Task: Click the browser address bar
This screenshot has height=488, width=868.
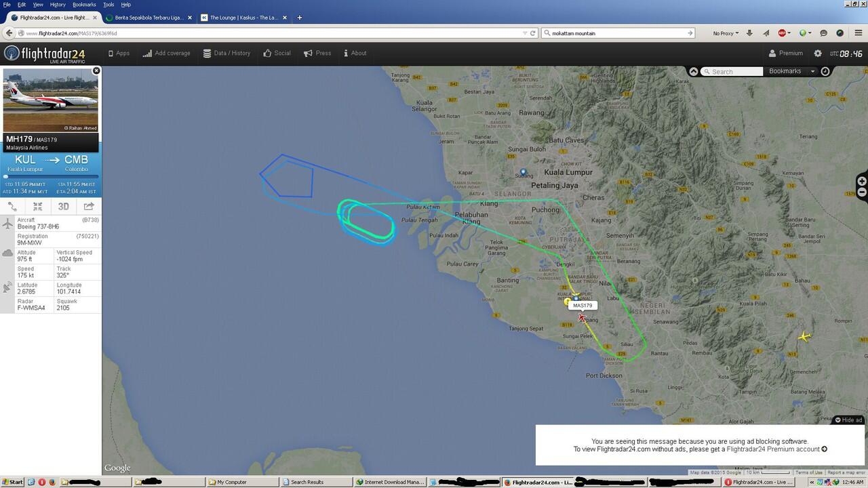Action: (271, 33)
